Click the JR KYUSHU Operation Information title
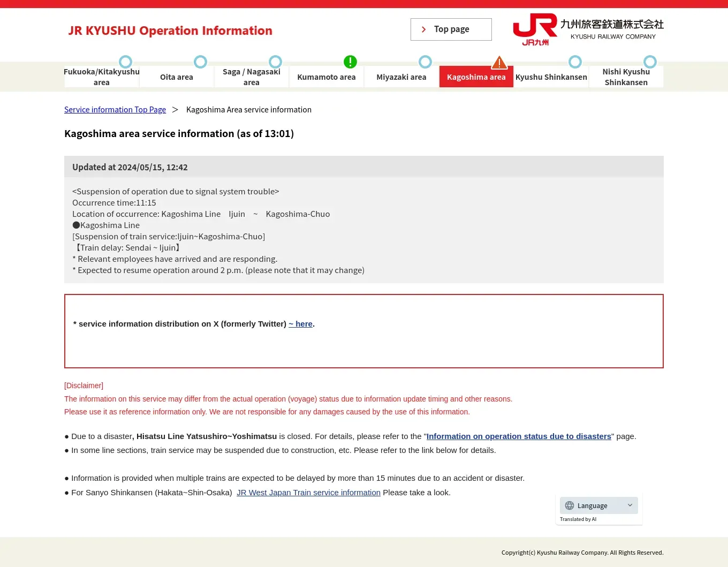Image resolution: width=728 pixels, height=567 pixels. click(x=170, y=31)
